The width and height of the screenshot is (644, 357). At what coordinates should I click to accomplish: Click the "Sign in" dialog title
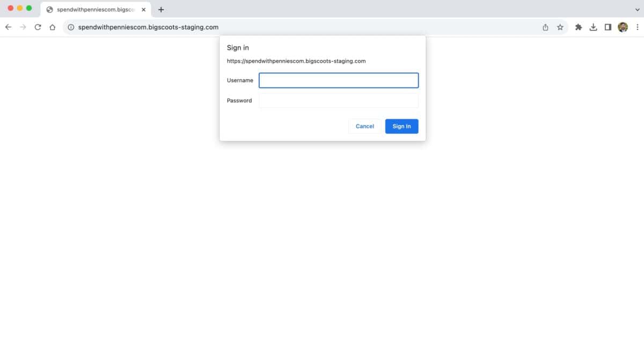(238, 48)
